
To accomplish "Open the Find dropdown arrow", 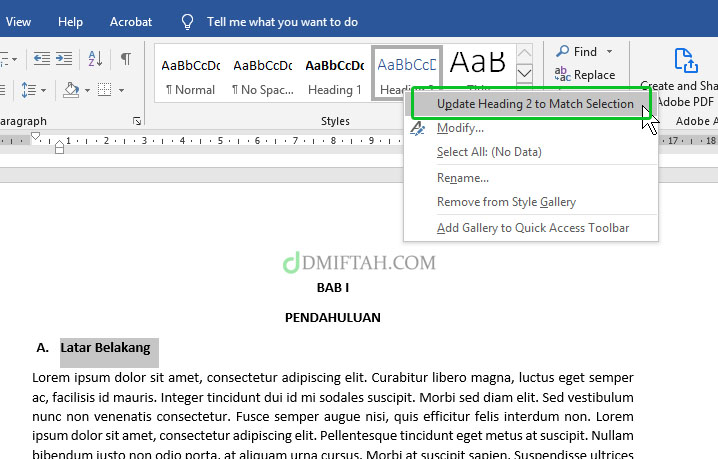I will coord(609,52).
